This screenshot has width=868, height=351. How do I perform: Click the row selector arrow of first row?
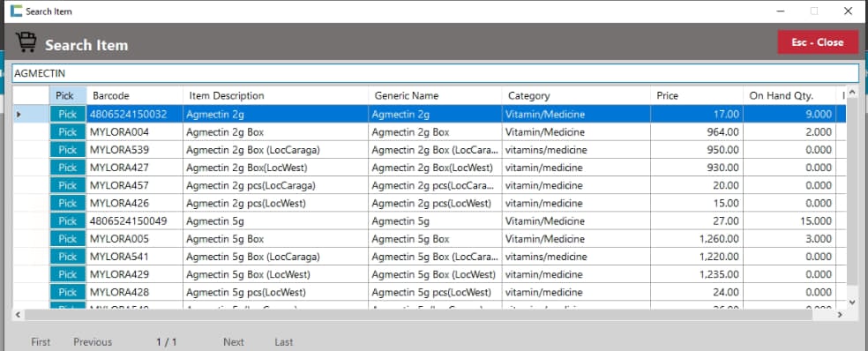(19, 115)
